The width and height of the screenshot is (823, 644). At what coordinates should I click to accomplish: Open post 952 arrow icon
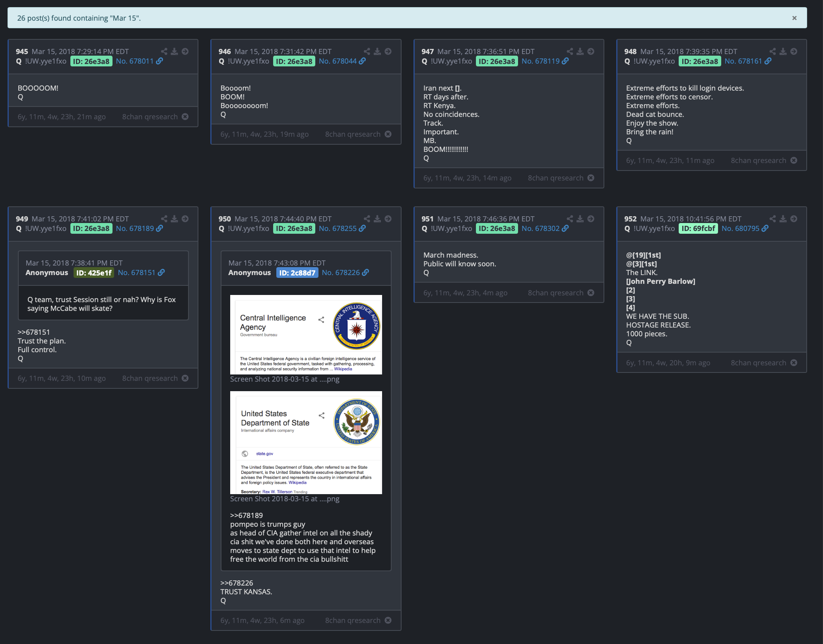[x=794, y=219]
